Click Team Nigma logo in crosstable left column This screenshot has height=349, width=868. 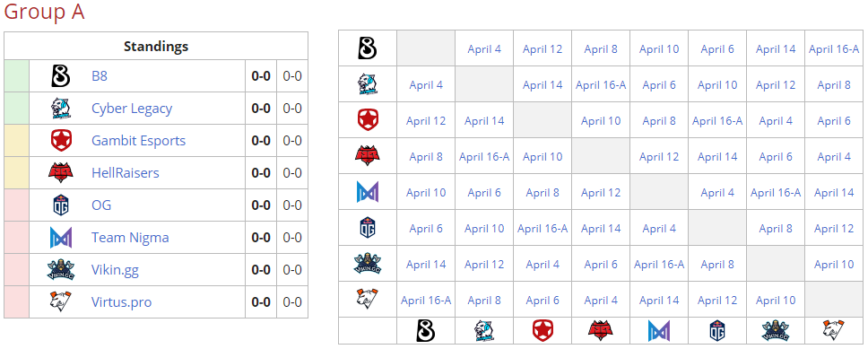click(368, 192)
